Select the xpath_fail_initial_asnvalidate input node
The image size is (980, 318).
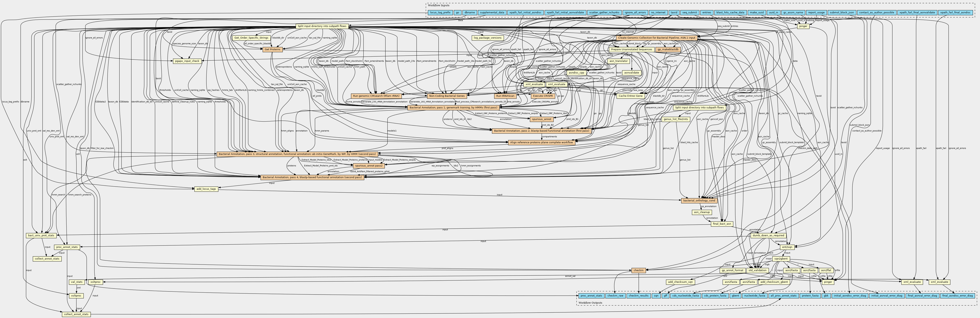pyautogui.click(x=565, y=13)
